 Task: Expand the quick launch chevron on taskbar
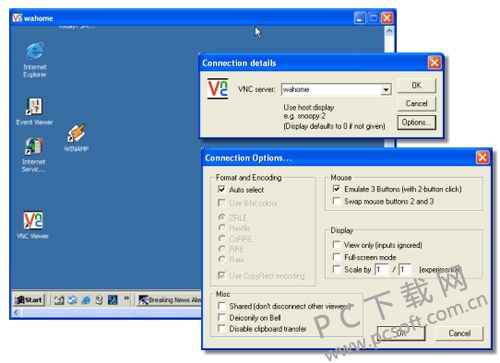click(x=126, y=298)
